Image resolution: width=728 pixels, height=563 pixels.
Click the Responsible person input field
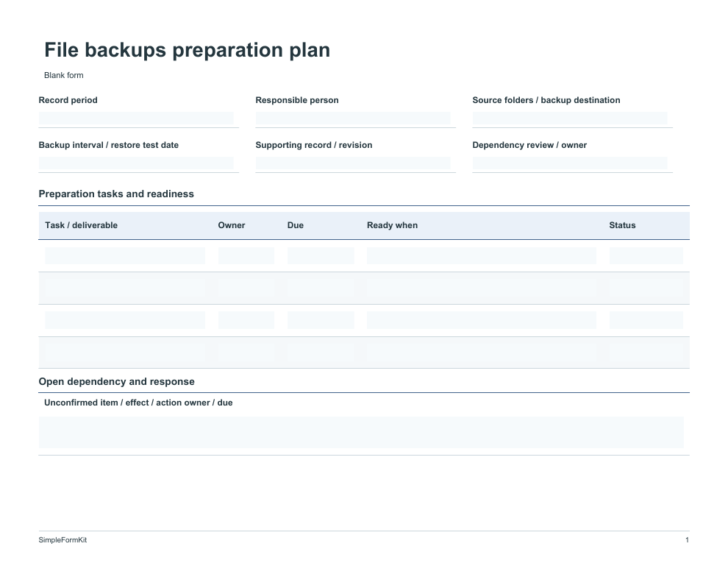click(353, 118)
